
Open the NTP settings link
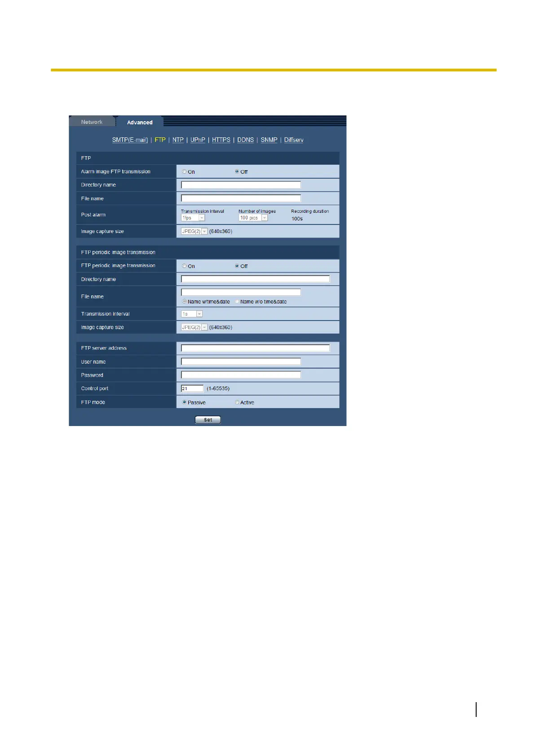[x=178, y=140]
